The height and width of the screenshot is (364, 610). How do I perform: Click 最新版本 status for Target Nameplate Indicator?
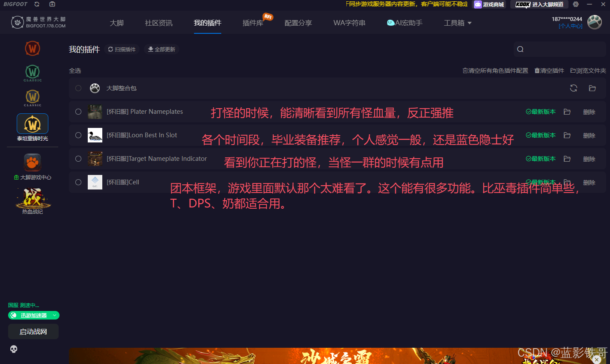click(541, 159)
